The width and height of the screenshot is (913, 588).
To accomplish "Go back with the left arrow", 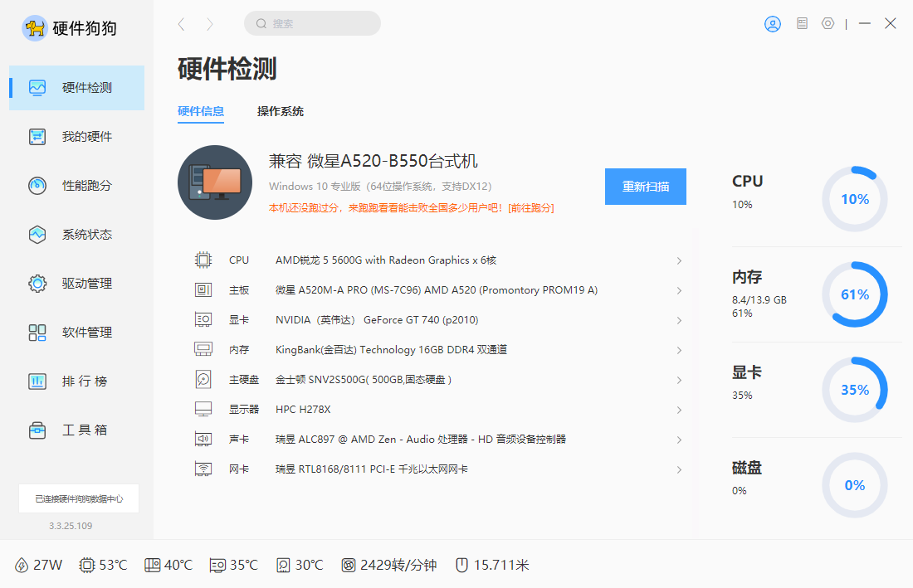I will click(x=182, y=24).
